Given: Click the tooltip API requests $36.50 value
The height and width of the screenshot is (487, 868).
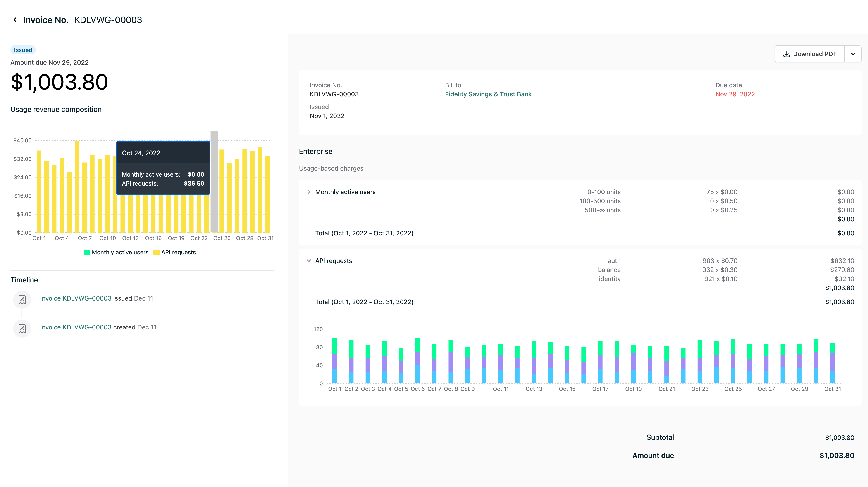Looking at the screenshot, I should tap(194, 183).
